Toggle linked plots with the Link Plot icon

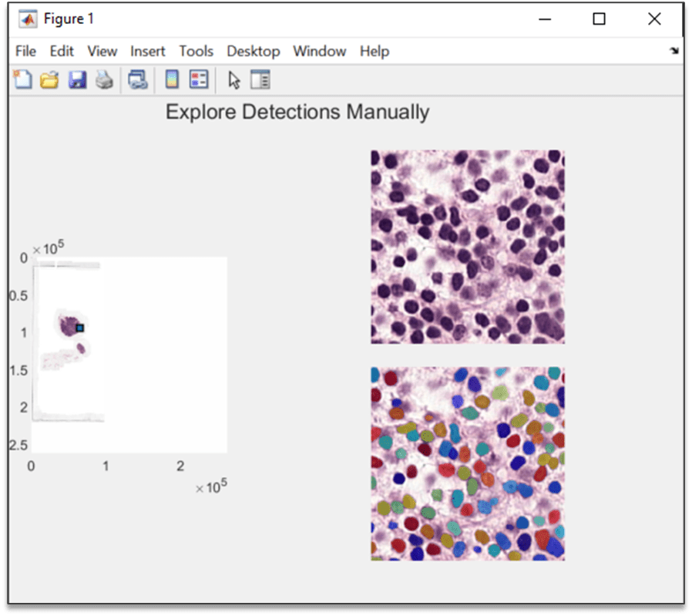(x=138, y=79)
